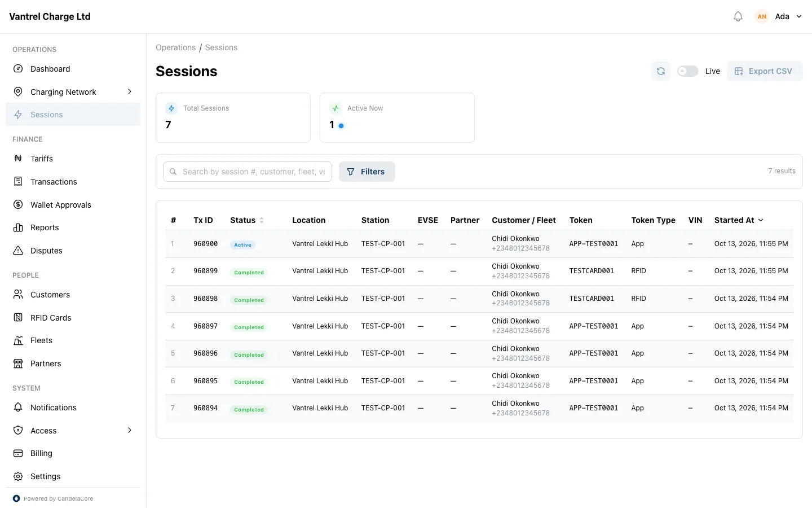
Task: Click the Vantrel Charge Ltd logo title
Action: point(50,16)
